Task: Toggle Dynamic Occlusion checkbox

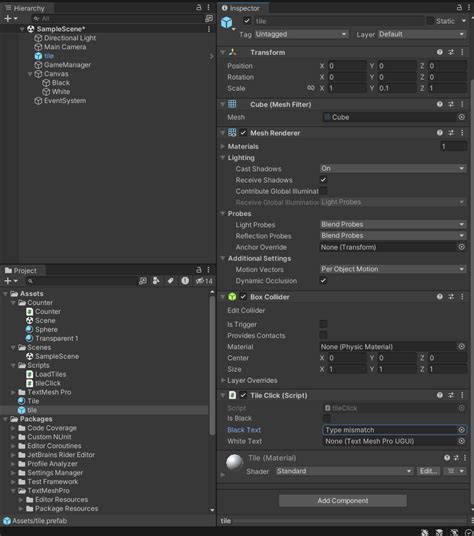Action: click(323, 280)
